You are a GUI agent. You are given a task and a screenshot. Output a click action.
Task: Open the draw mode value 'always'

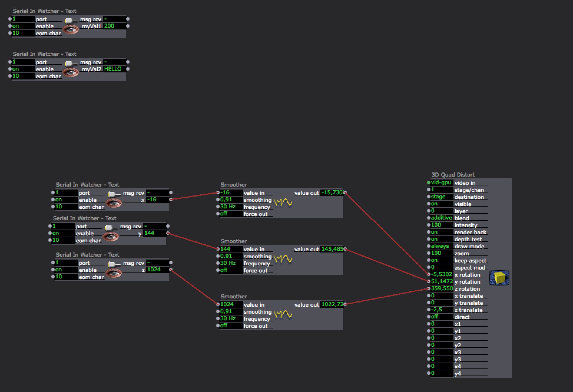[441, 246]
